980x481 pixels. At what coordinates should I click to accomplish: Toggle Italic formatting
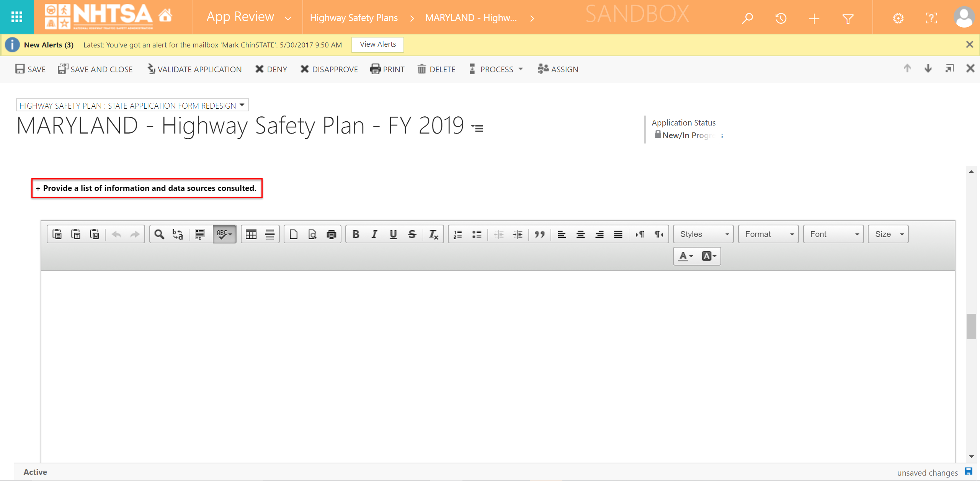[374, 234]
